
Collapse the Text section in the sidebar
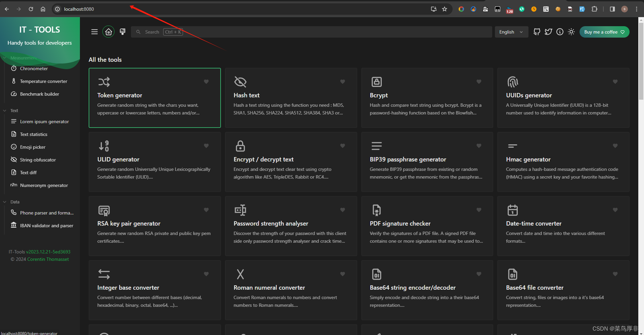(5, 110)
